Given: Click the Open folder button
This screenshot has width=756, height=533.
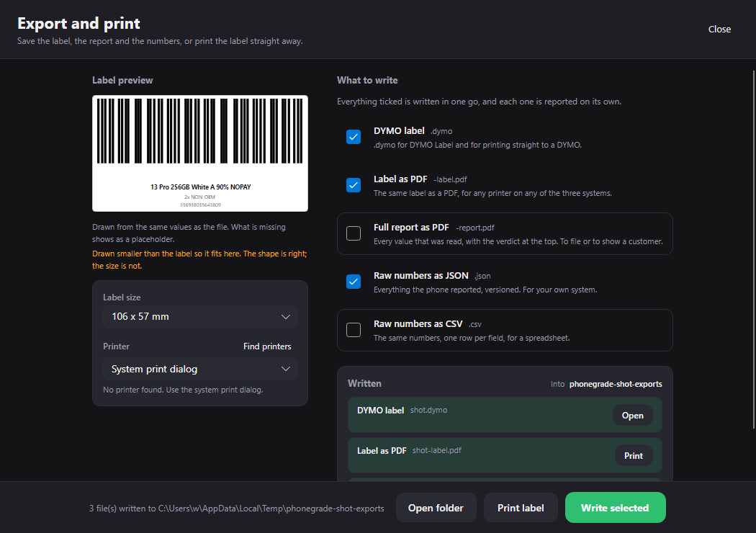Looking at the screenshot, I should point(436,508).
